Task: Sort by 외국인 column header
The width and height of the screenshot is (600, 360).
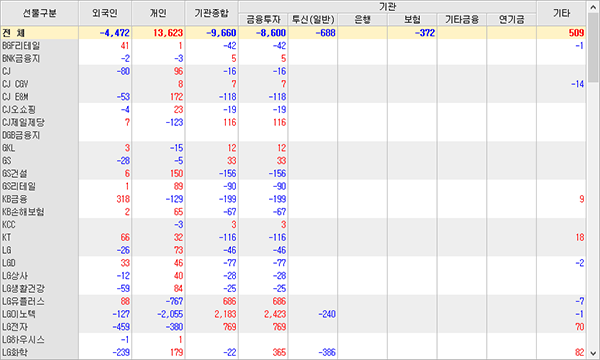Action: click(x=105, y=13)
